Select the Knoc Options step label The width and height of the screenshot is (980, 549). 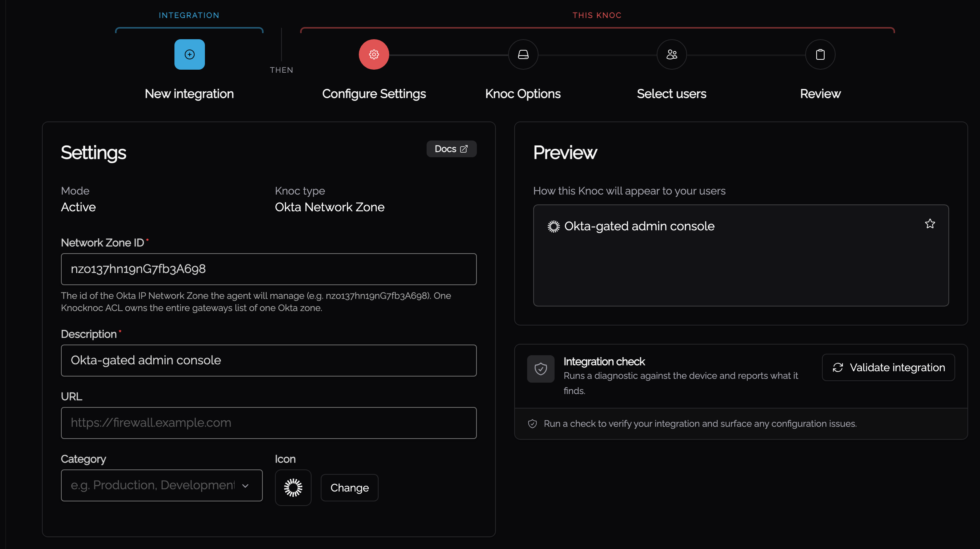(523, 94)
